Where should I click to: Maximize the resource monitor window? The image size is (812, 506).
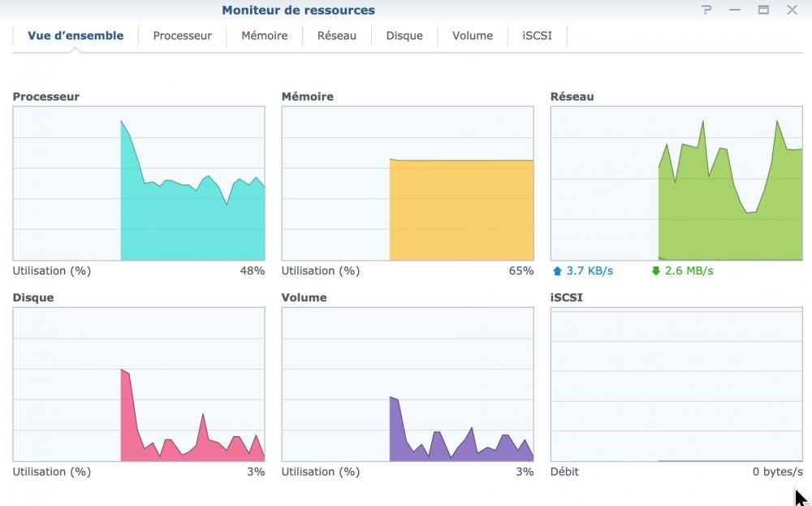(763, 11)
